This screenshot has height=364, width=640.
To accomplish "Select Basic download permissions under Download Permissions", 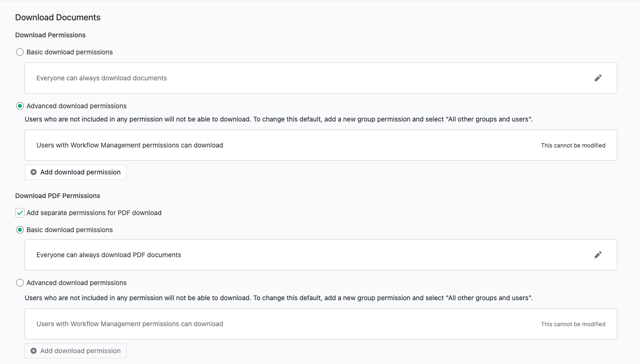I will click(x=20, y=52).
